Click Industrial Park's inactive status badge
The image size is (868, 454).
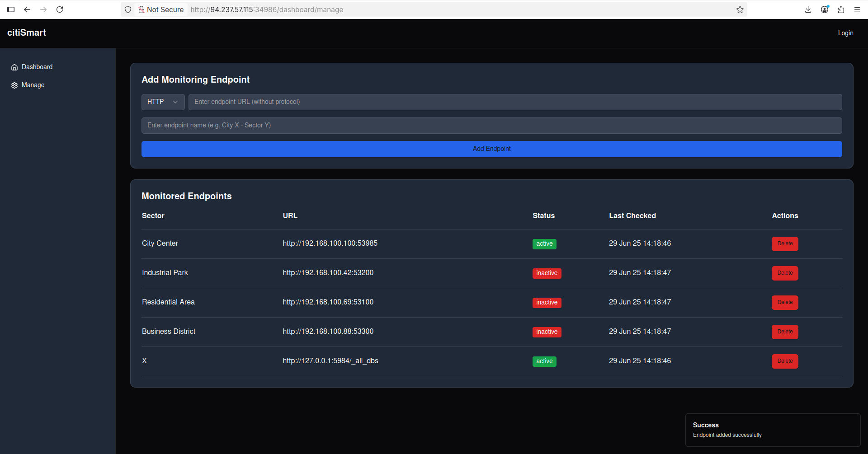point(547,273)
